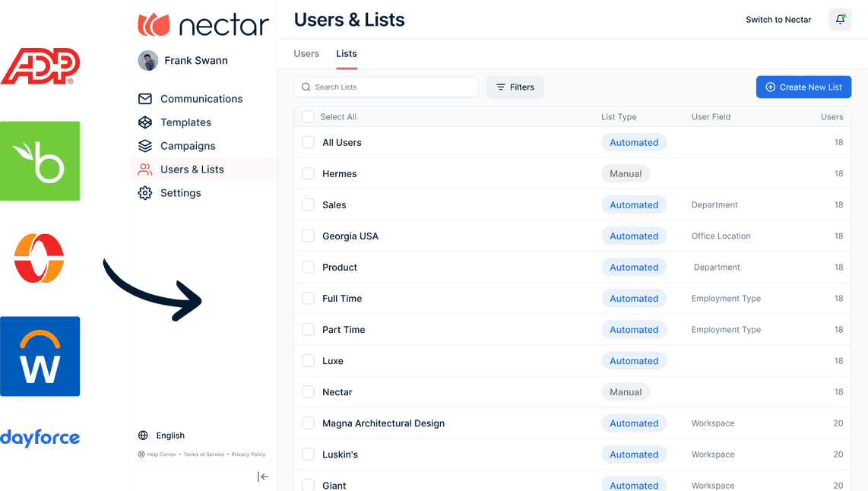
Task: Click the Communications envelope icon
Action: (145, 99)
